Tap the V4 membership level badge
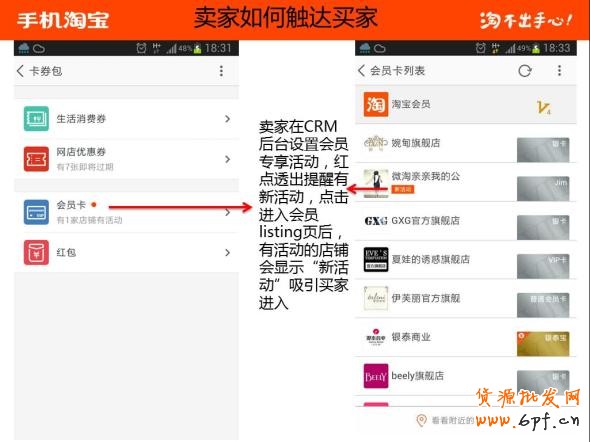 pyautogui.click(x=543, y=108)
